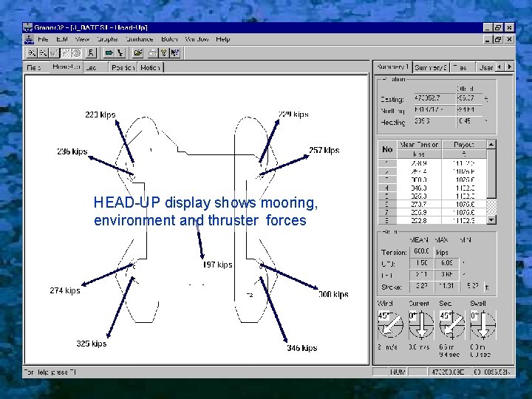Image resolution: width=532 pixels, height=399 pixels.
Task: Open the Guidance menu
Action: tap(139, 39)
